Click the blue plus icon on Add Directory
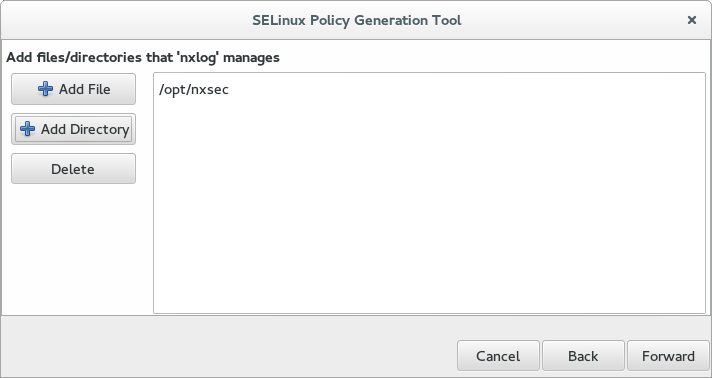 tap(27, 129)
